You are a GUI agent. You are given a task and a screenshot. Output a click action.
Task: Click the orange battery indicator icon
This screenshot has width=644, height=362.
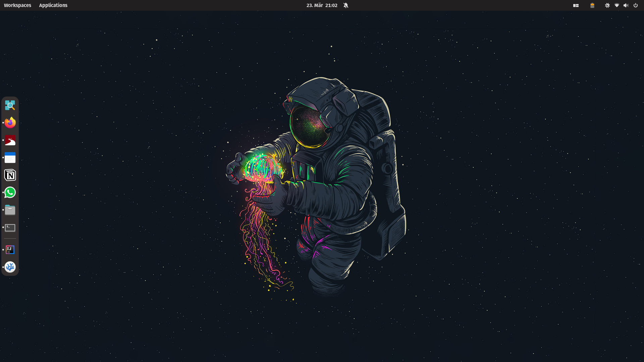pos(592,5)
